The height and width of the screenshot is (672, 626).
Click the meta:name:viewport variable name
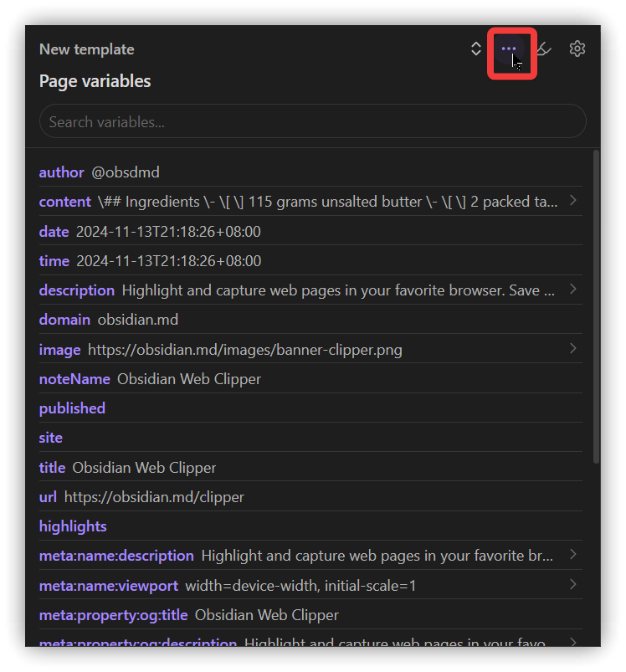pyautogui.click(x=109, y=586)
